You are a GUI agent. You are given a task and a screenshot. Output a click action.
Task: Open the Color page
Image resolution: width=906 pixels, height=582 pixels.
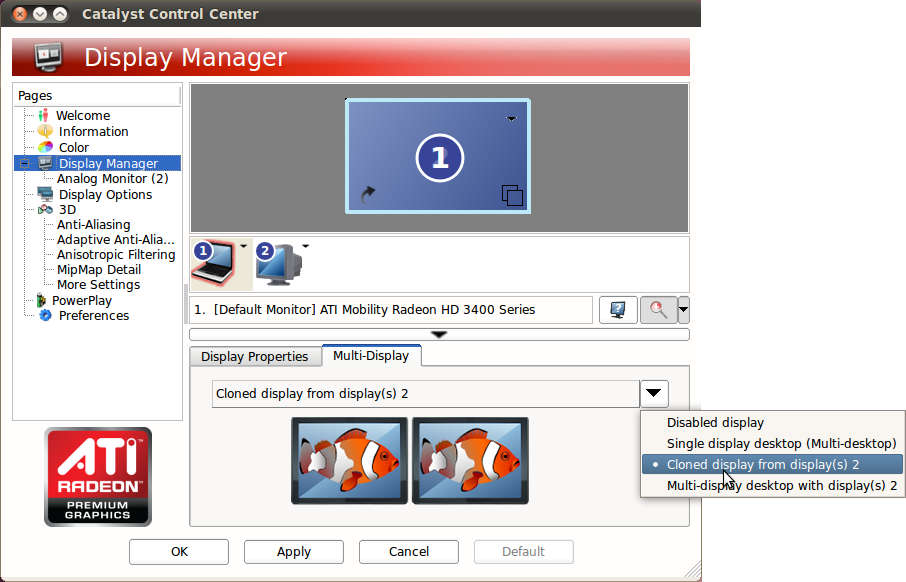pos(74,147)
